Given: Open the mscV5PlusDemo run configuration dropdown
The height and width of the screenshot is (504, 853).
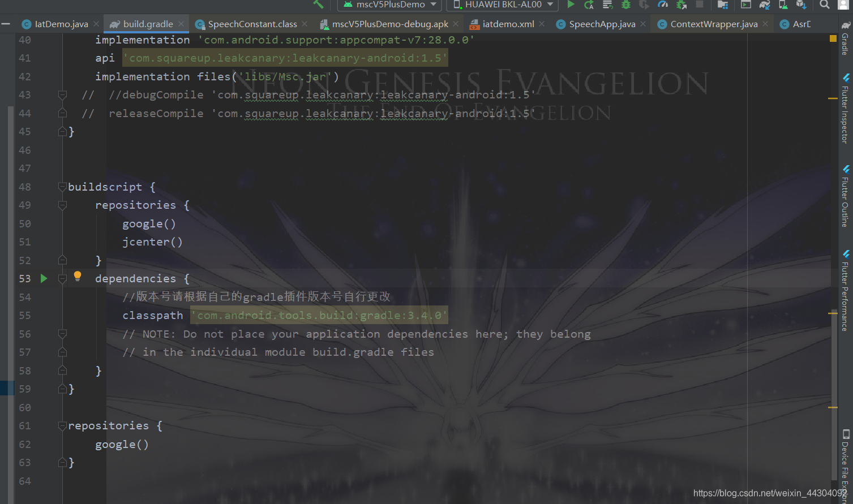Looking at the screenshot, I should (x=391, y=5).
